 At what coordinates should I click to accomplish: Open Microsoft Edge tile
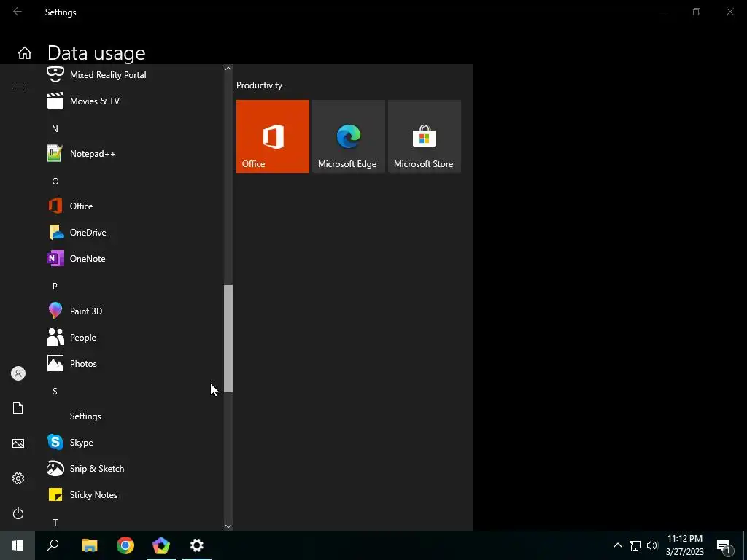point(348,136)
